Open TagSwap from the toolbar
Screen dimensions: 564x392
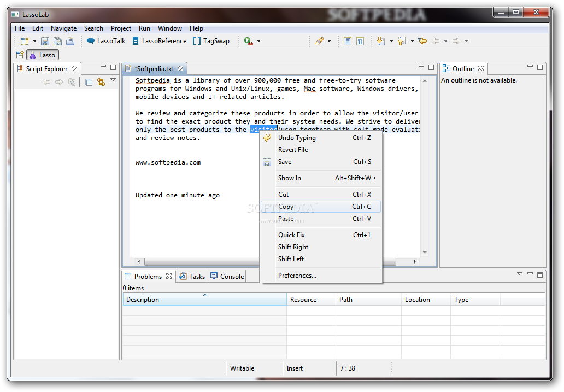tap(211, 41)
